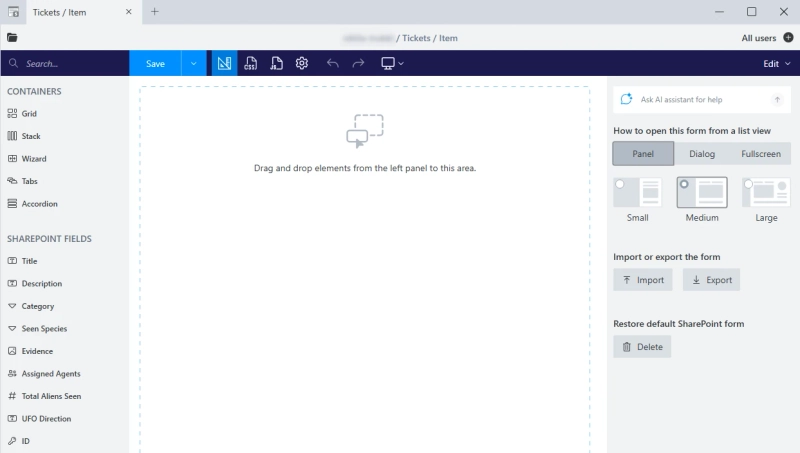Click the designer layout icon in toolbar
This screenshot has height=453, width=800.
click(x=224, y=63)
